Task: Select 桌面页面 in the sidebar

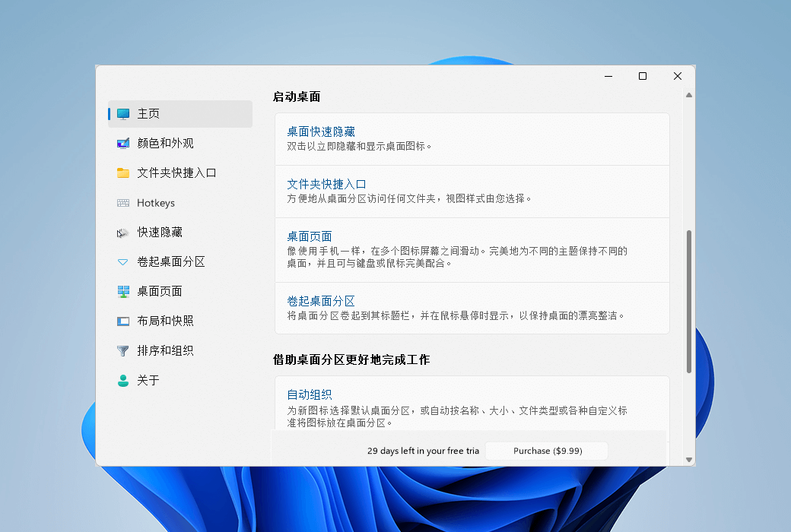Action: pos(180,292)
